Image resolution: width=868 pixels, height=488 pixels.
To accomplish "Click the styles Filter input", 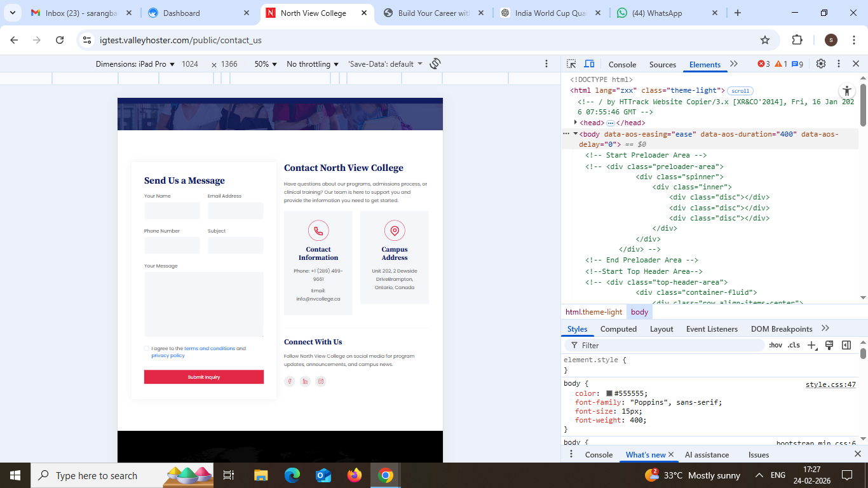I will coord(665,345).
